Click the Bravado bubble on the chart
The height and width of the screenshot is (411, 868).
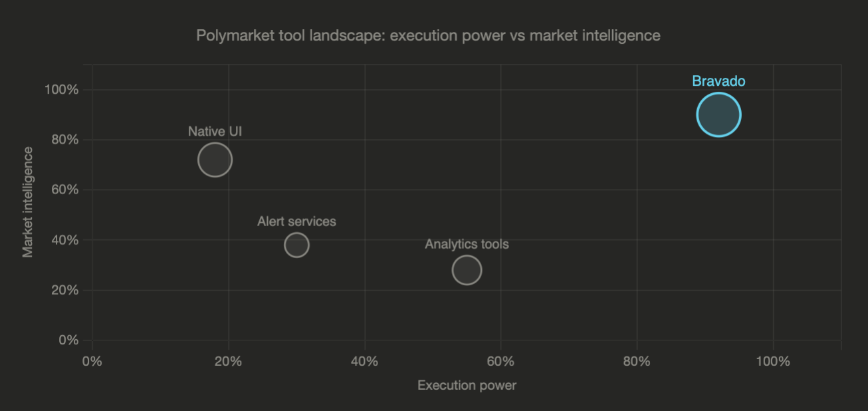tap(718, 115)
